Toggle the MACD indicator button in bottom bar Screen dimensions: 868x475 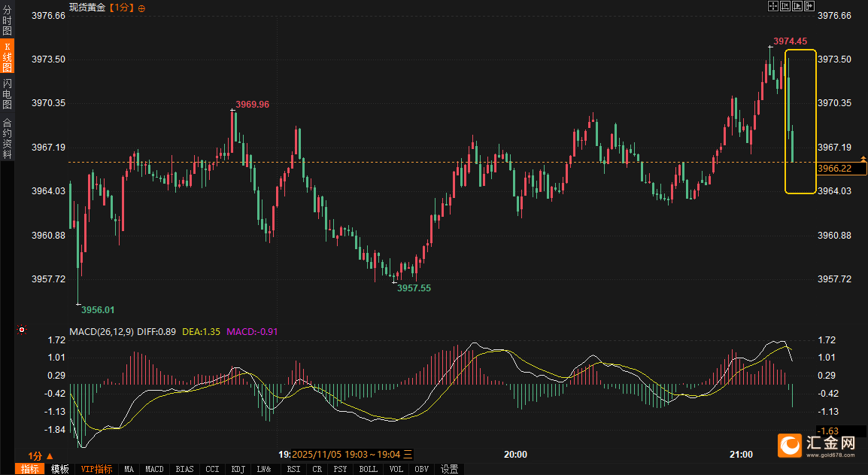154,469
